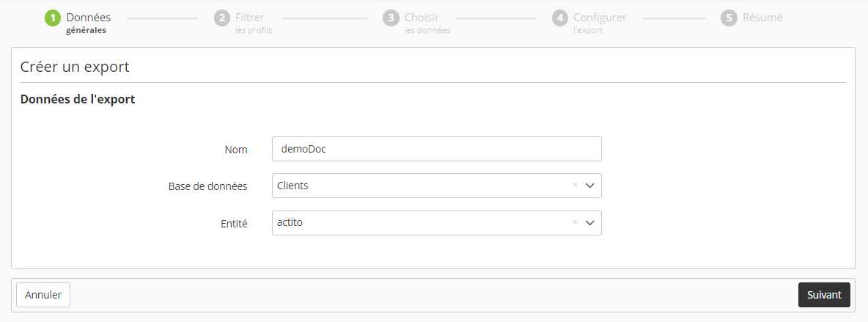Go to Filtrer les profils step
The height and width of the screenshot is (322, 868).
click(x=253, y=23)
